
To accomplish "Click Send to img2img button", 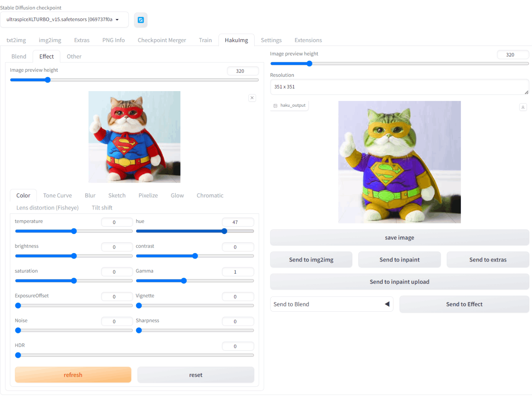I will [311, 260].
